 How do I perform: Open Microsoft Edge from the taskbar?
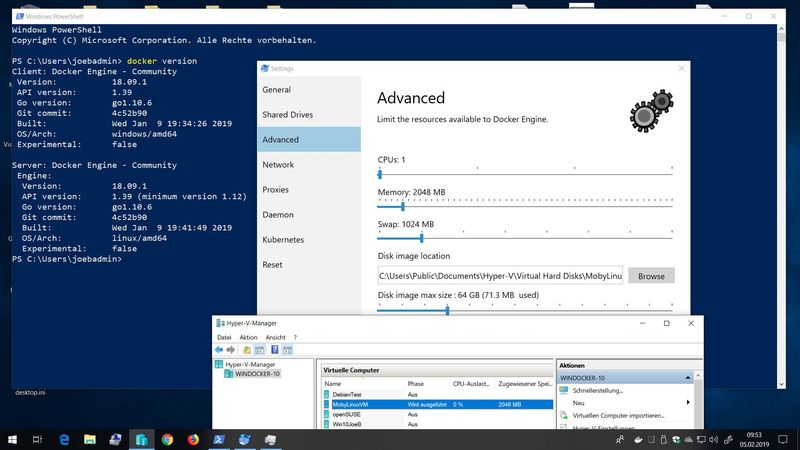64,439
